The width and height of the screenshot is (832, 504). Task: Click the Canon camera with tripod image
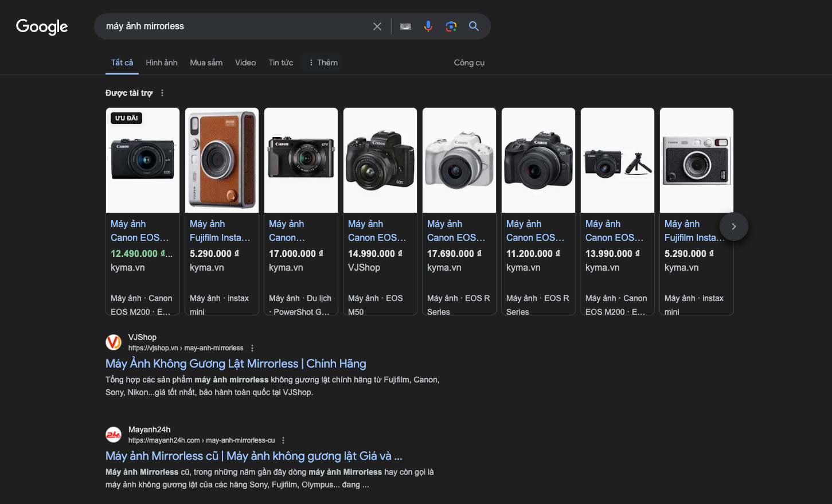point(618,160)
